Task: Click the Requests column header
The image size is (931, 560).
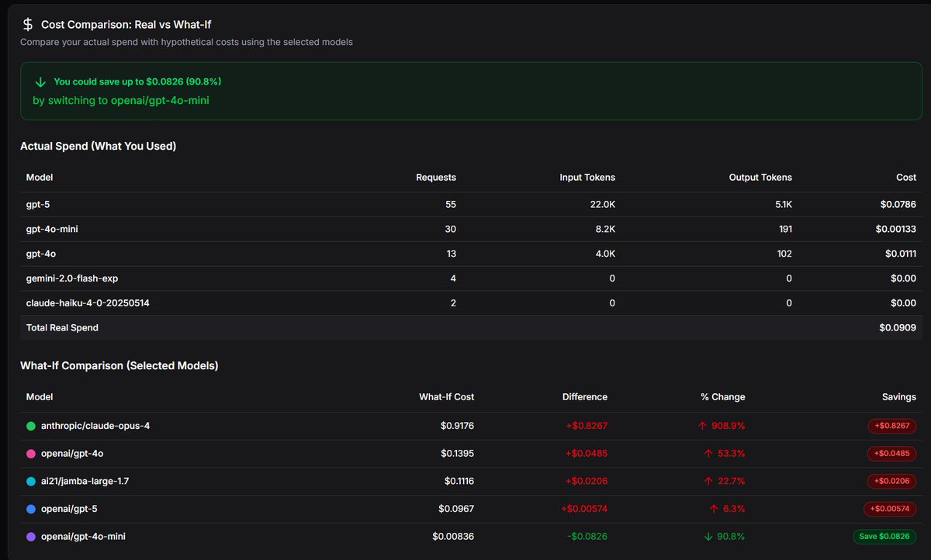Action: click(x=436, y=178)
